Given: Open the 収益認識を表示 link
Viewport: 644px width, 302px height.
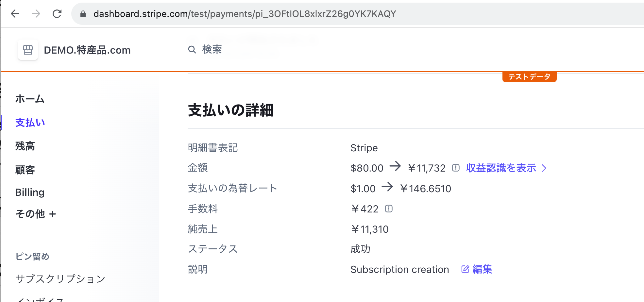Looking at the screenshot, I should point(501,168).
